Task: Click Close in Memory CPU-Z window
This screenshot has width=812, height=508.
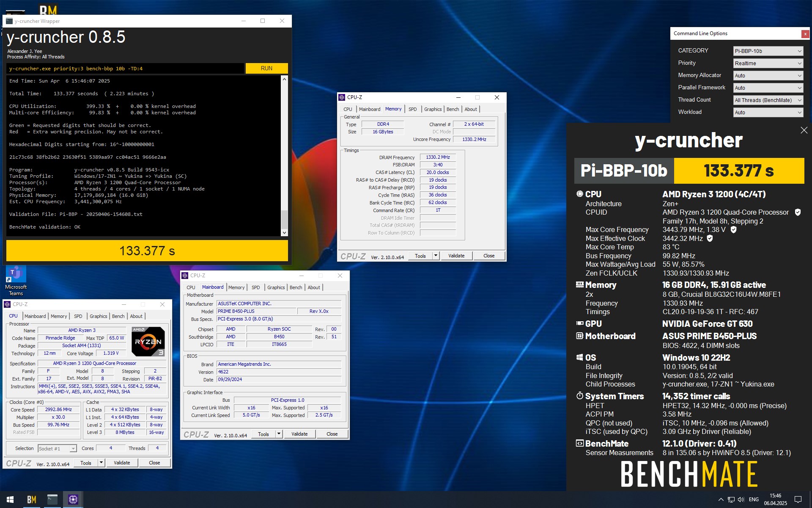Action: tap(489, 256)
